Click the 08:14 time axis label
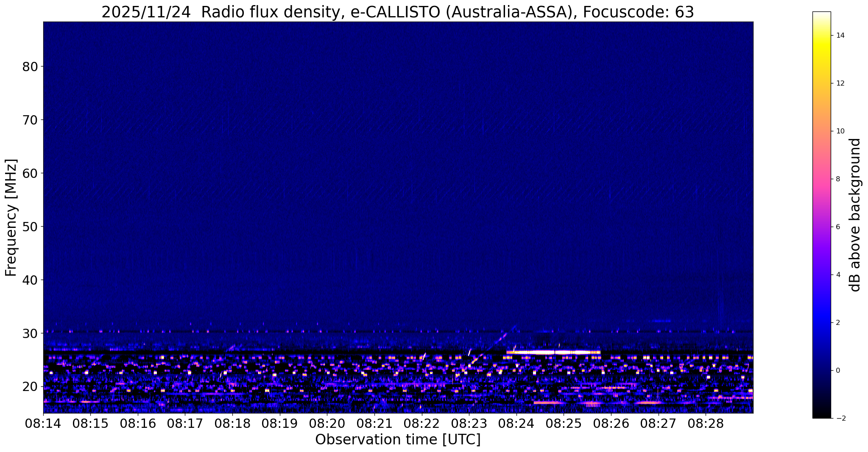 tap(43, 423)
